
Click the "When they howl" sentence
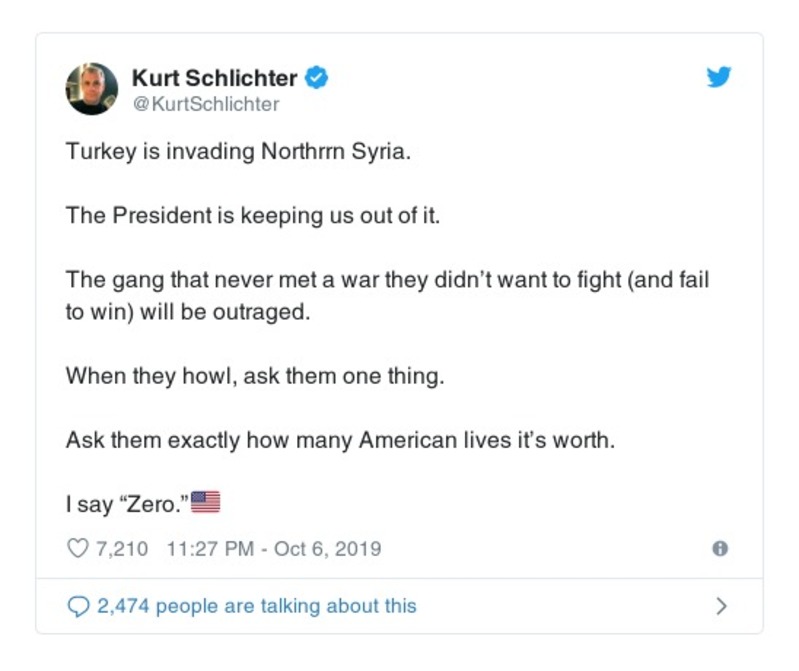[253, 376]
